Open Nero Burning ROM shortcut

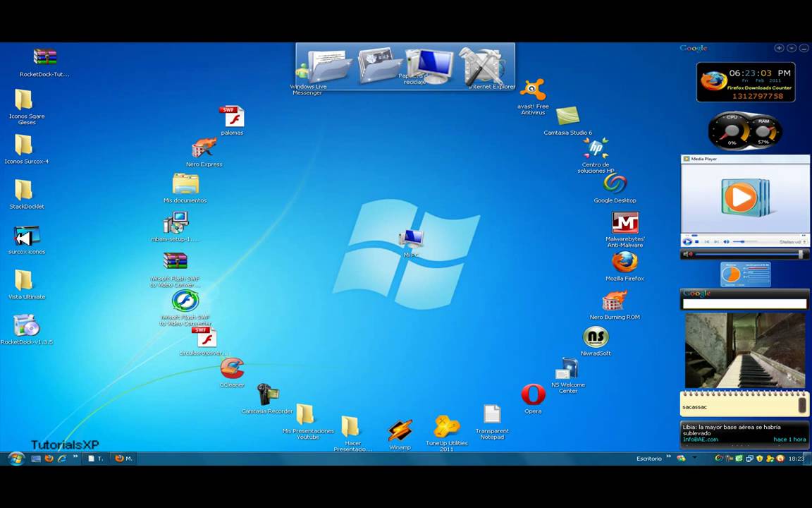click(x=615, y=301)
